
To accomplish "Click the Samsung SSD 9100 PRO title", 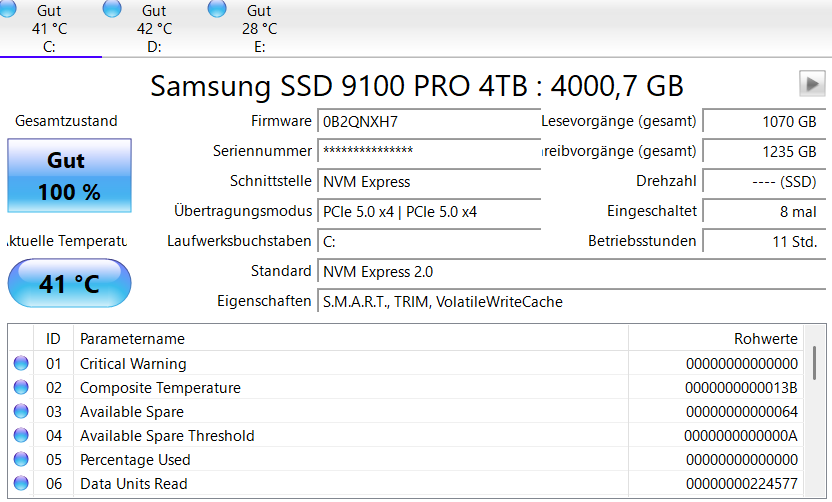I will coord(417,86).
